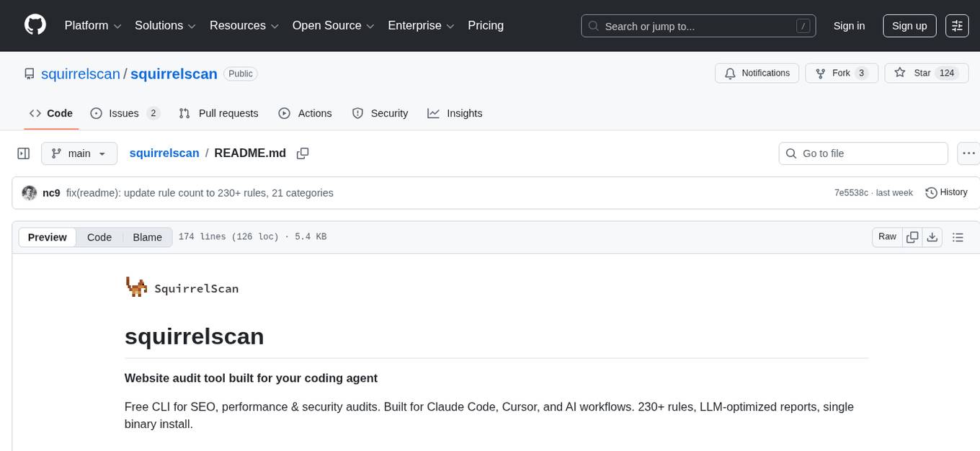Open the command palette icon

(x=957, y=26)
